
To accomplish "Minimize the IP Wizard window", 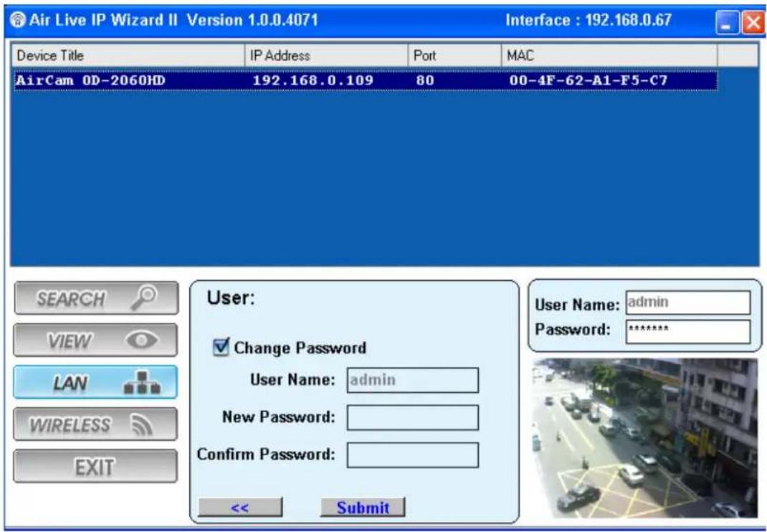I will [x=728, y=22].
